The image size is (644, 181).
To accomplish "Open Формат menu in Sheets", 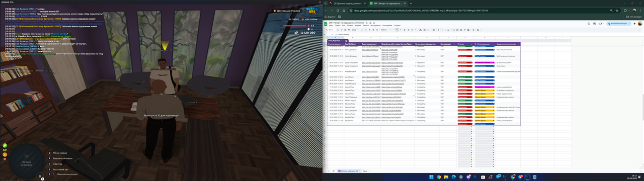I will pyautogui.click(x=358, y=26).
